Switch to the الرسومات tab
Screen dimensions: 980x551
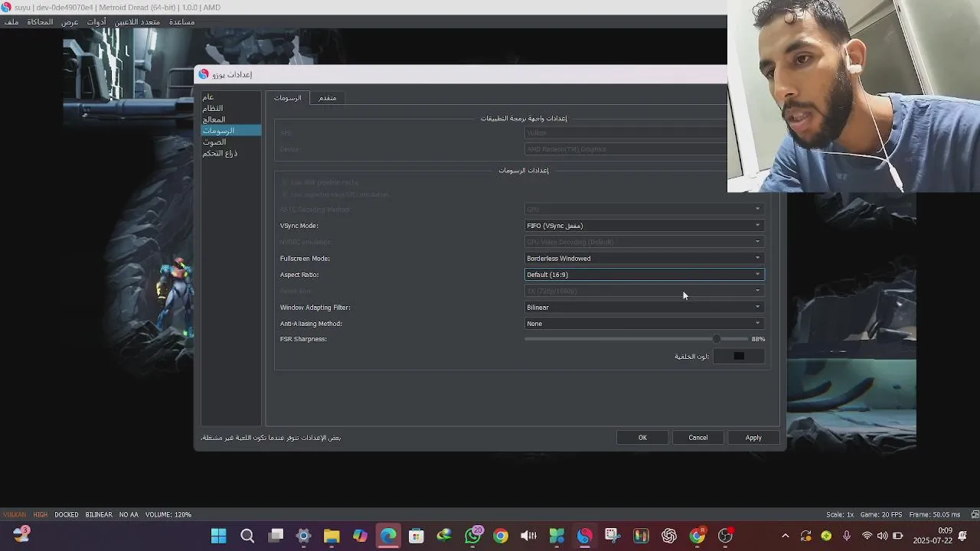point(288,98)
